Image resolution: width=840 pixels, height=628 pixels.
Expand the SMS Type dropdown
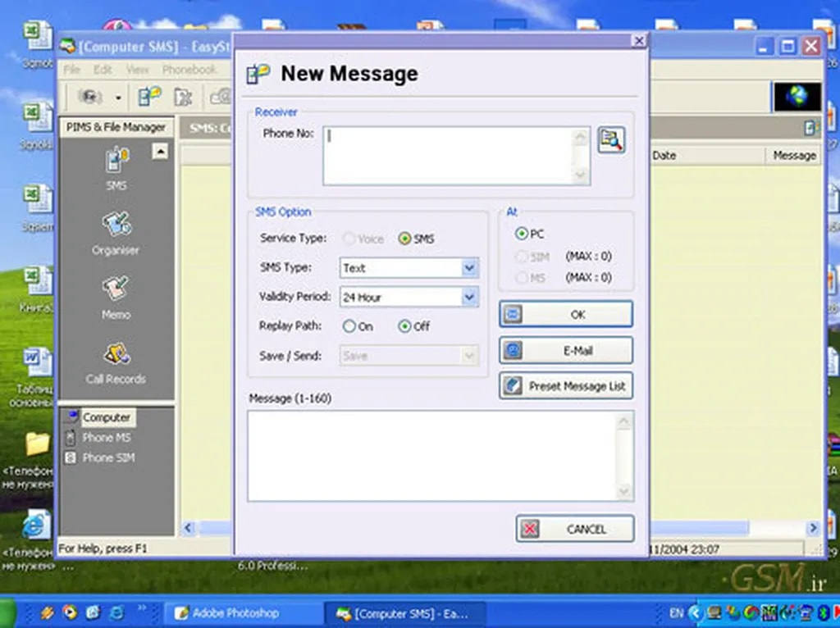[469, 268]
